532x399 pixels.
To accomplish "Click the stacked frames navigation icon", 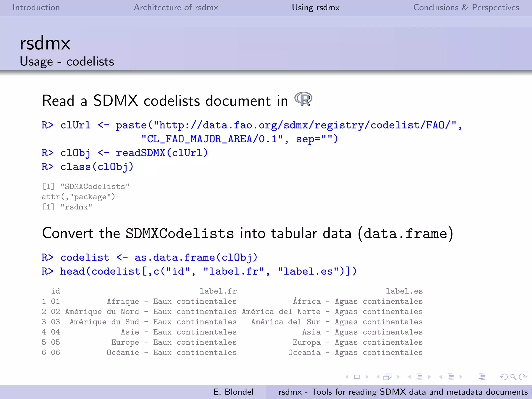I will 388,377.
